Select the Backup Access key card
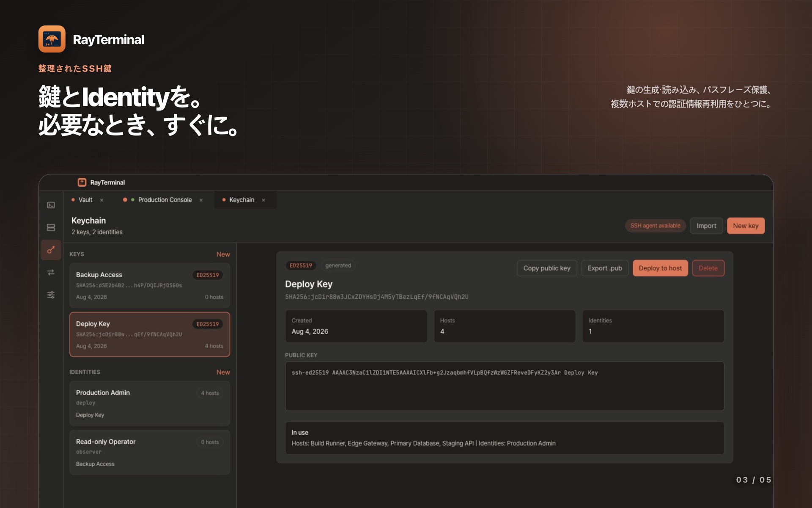Viewport: 812px width, 508px height. pos(150,285)
